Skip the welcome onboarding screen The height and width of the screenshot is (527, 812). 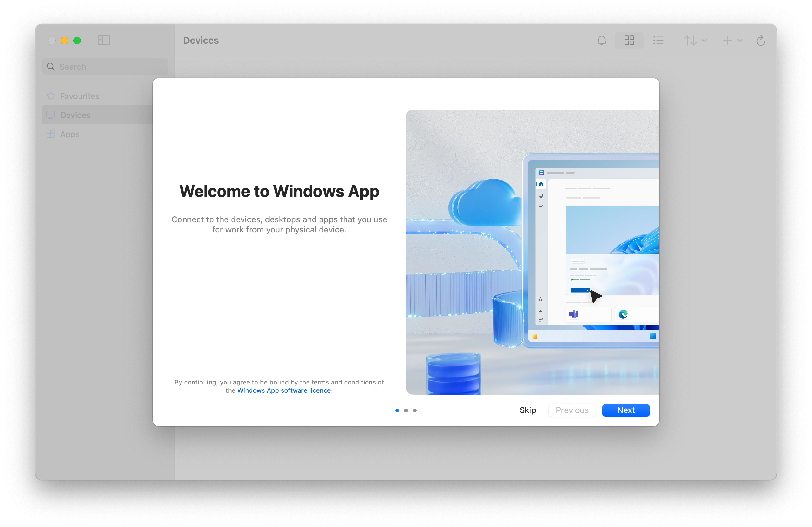tap(528, 410)
